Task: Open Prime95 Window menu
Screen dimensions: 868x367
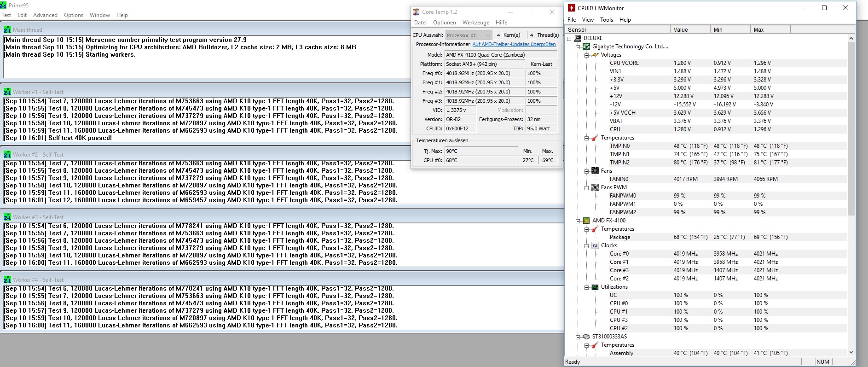Action: (100, 15)
